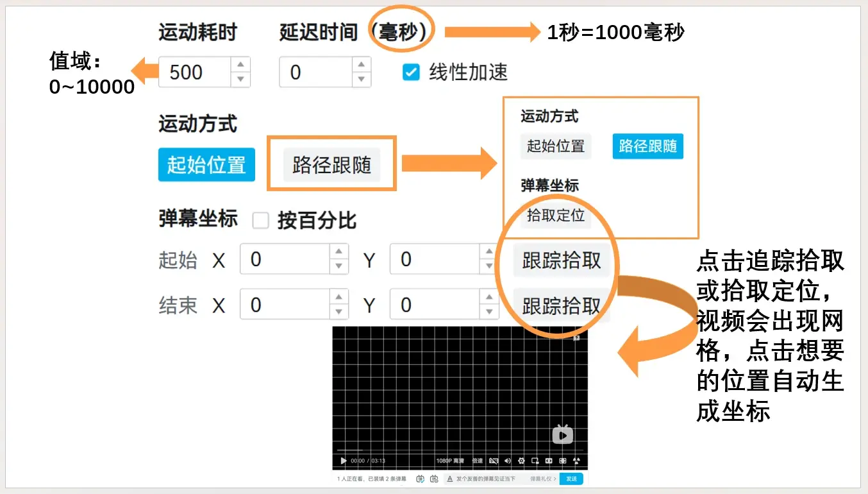868x494 pixels.
Task: Click the large TV play icon on the video
Action: pos(562,435)
